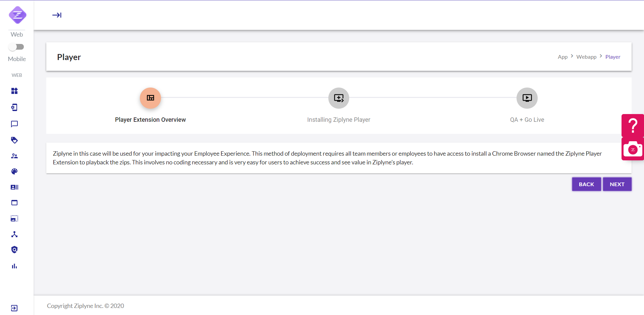Open the browser window icon in sidebar

[14, 203]
